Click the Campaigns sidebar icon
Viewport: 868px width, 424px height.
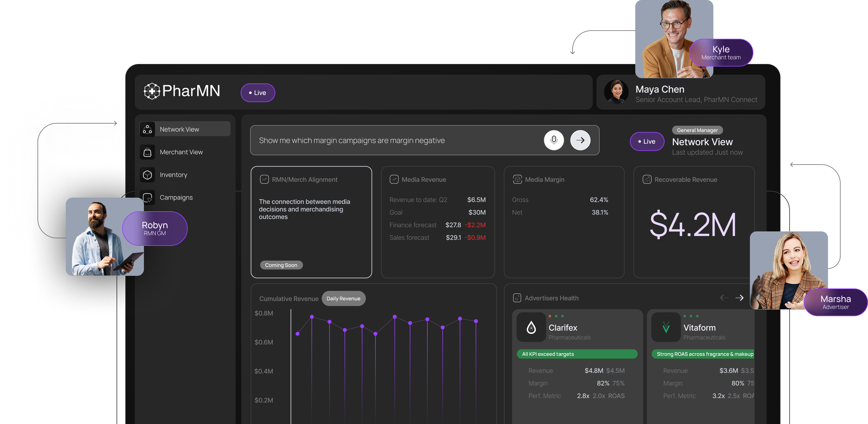coord(147,197)
